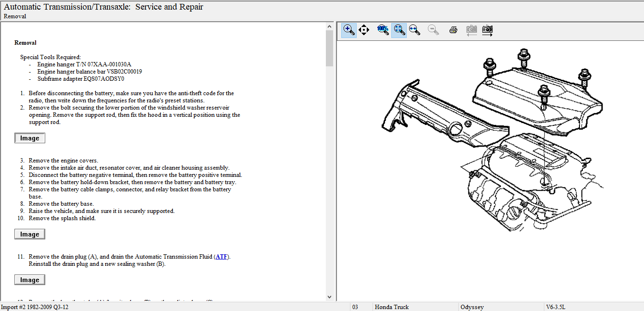Follow the ATF hyperlink in step 11
The width and height of the screenshot is (644, 311).
pyautogui.click(x=221, y=257)
